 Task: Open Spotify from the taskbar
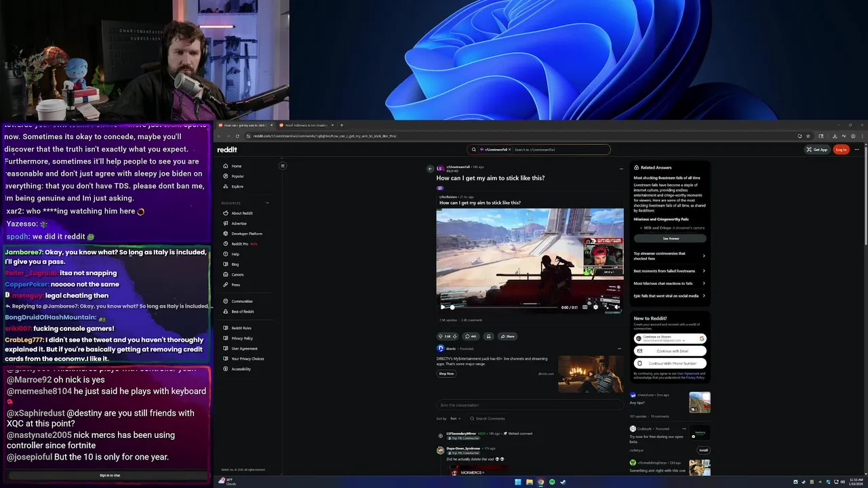[x=551, y=482]
